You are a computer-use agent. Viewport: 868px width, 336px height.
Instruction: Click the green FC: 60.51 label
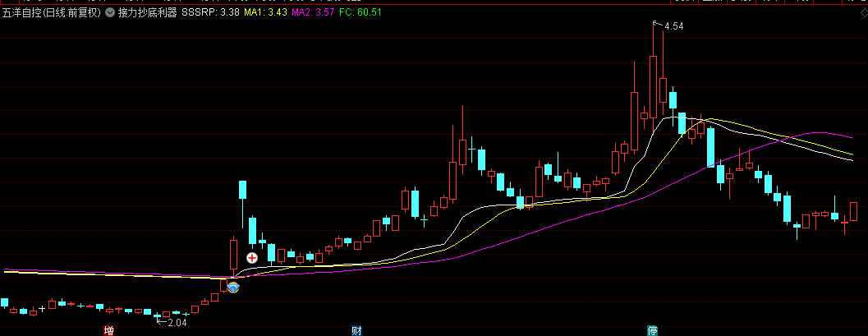click(x=361, y=12)
